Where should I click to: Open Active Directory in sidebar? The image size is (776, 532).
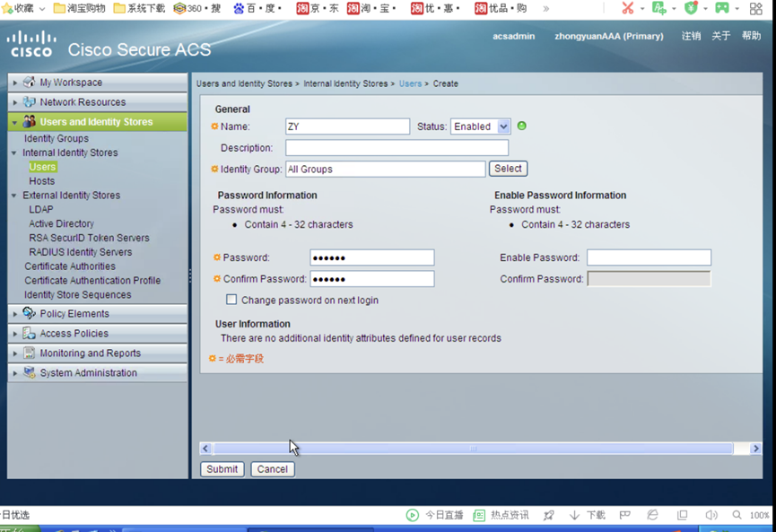click(61, 223)
